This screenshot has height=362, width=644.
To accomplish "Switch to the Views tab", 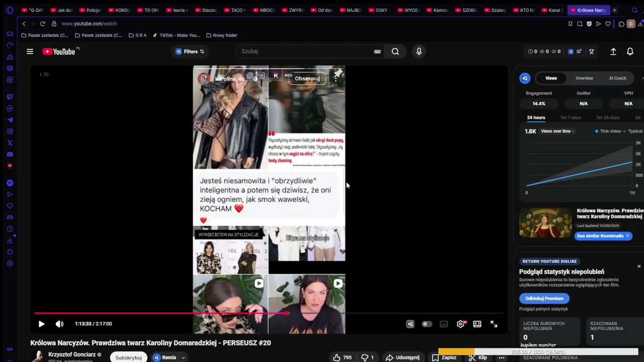I will (551, 78).
